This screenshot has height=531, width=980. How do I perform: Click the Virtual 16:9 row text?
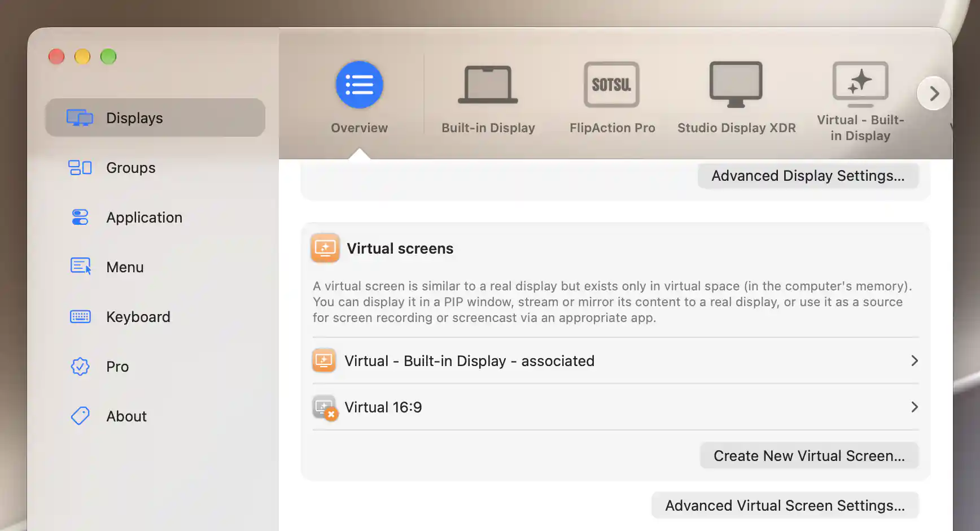point(383,407)
